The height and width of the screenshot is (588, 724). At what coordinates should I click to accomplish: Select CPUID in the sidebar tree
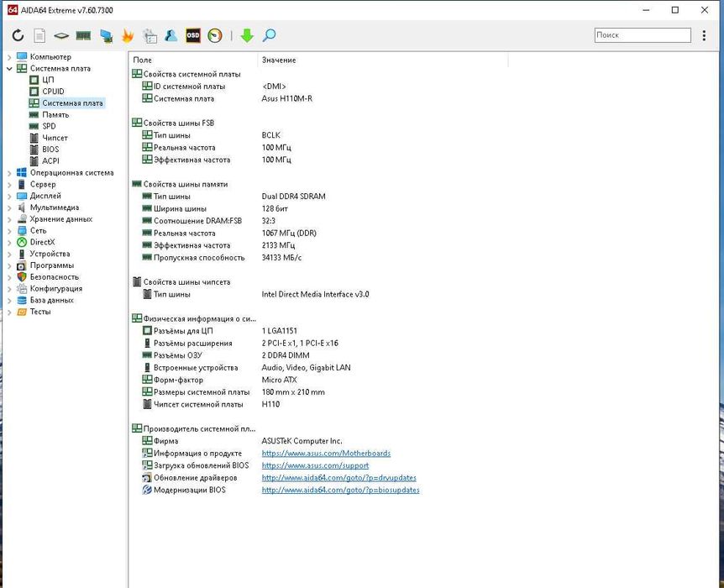(53, 92)
